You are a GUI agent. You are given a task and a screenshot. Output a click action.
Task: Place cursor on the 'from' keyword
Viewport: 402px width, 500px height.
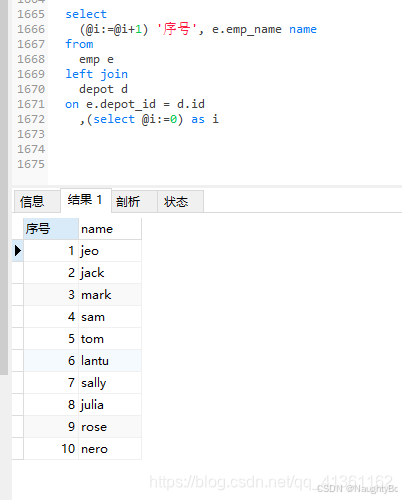point(79,44)
